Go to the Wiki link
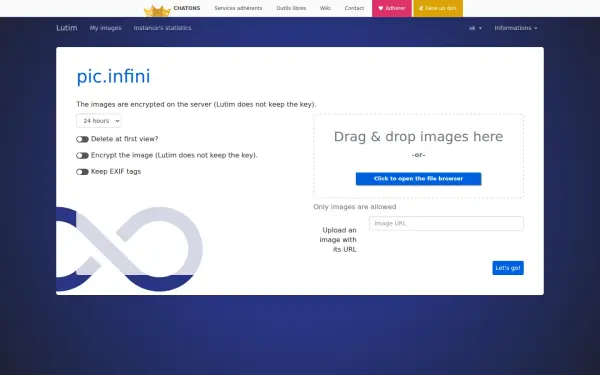 click(x=325, y=8)
